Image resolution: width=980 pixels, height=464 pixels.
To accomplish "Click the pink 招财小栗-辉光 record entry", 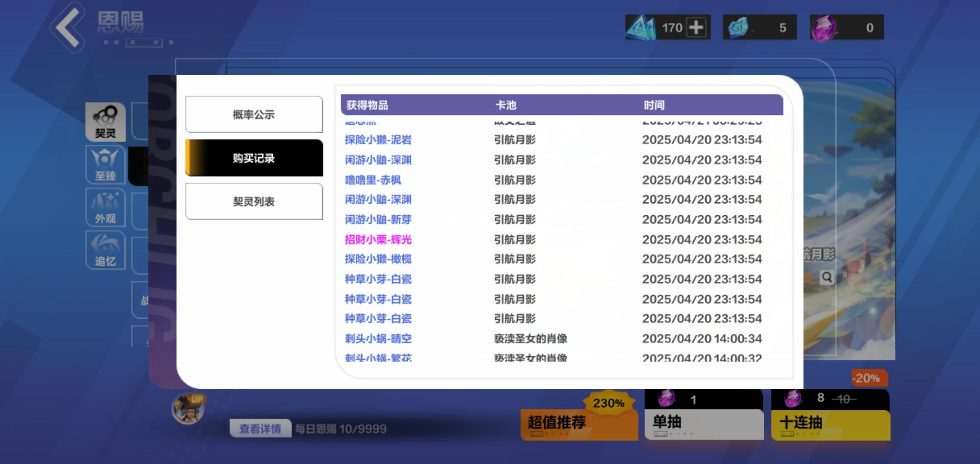I will pyautogui.click(x=378, y=239).
